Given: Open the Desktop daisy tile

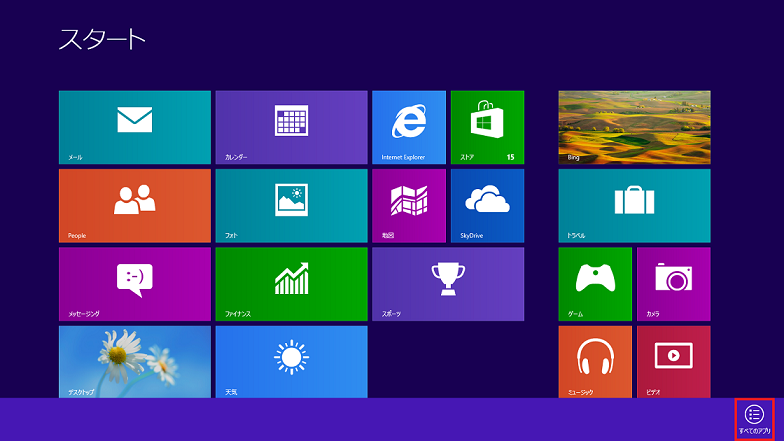Looking at the screenshot, I should pos(135,361).
